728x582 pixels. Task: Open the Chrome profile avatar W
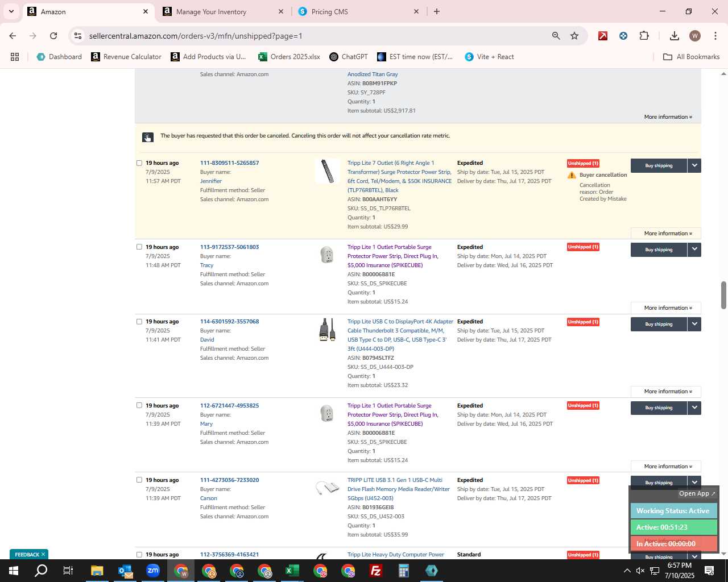[695, 36]
